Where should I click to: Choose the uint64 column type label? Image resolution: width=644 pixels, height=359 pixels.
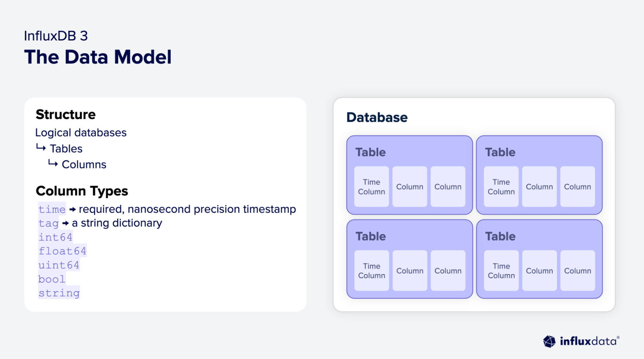59,265
